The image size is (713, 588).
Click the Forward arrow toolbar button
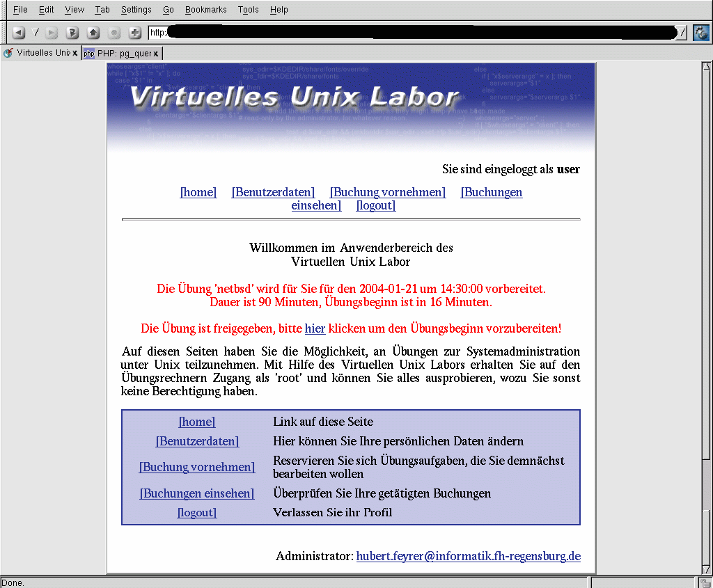tap(52, 32)
